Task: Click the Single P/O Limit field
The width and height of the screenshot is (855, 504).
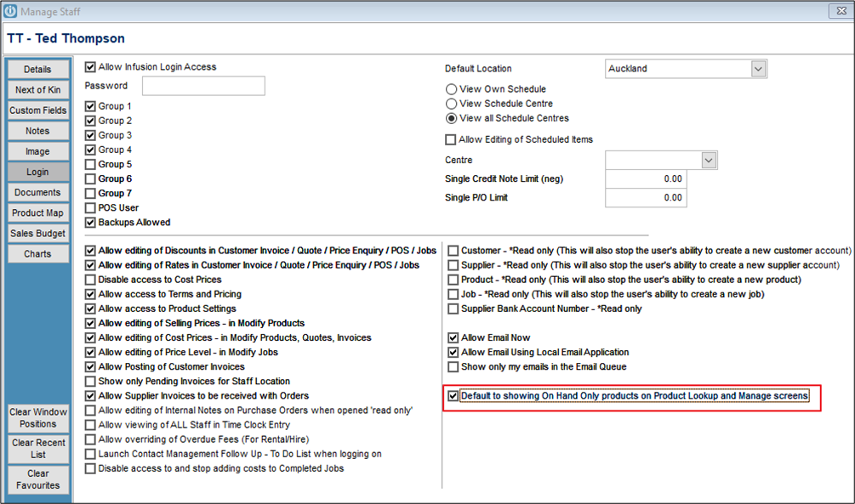Action: (x=646, y=198)
